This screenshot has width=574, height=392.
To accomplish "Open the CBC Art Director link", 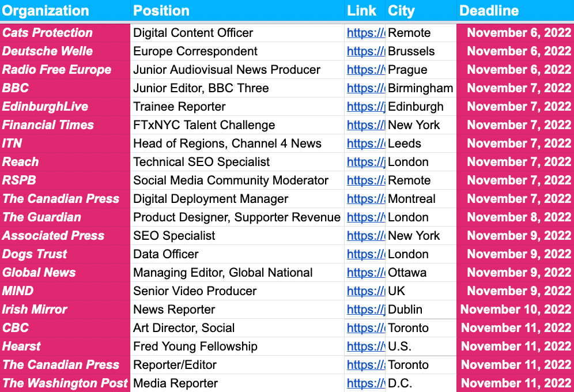I will pos(366,328).
